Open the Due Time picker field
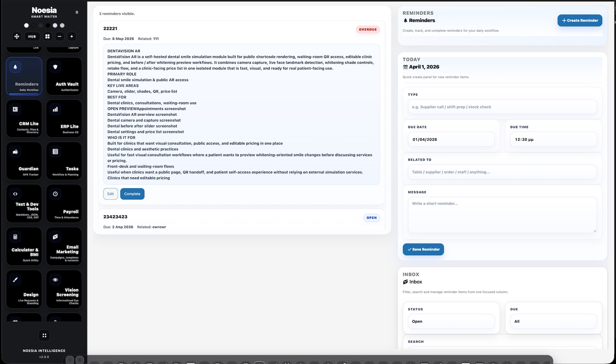 (553, 139)
